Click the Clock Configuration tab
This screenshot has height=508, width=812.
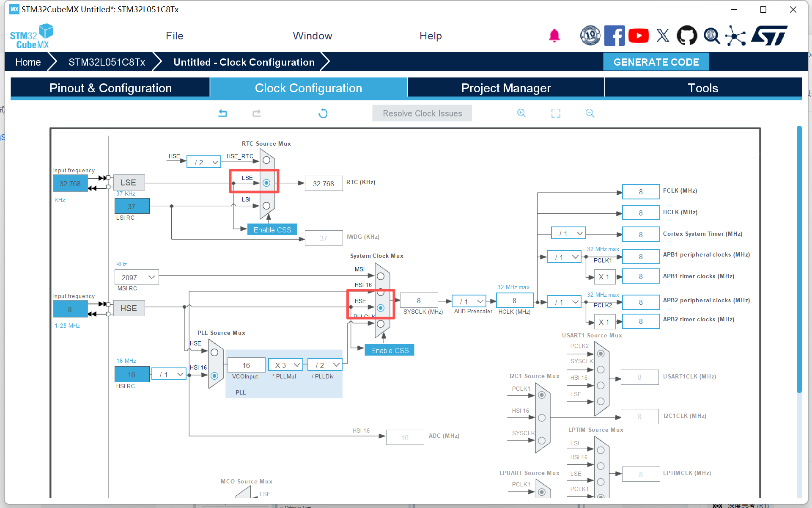(x=308, y=88)
